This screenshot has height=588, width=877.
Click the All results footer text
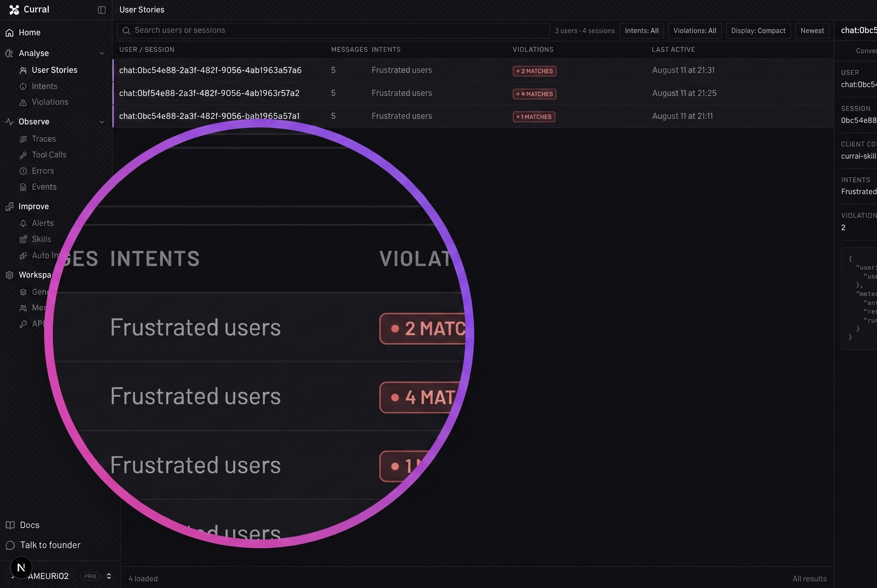(809, 579)
